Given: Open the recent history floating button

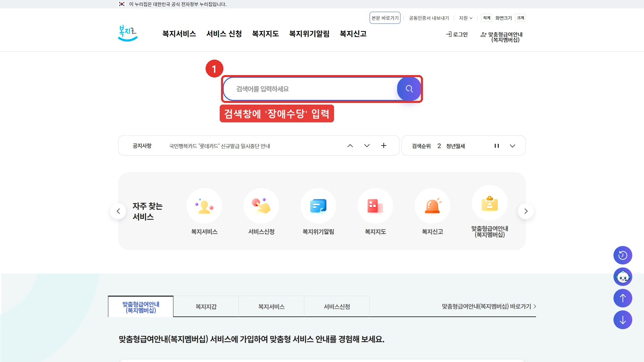Looking at the screenshot, I should point(623,255).
